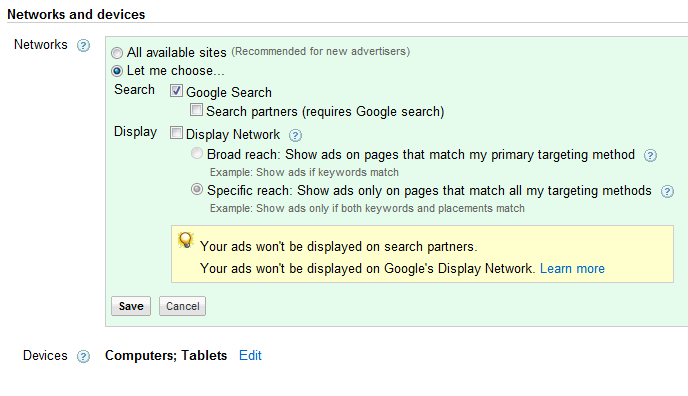This screenshot has height=396, width=688.
Task: Select the Let me choose option
Action: (x=117, y=71)
